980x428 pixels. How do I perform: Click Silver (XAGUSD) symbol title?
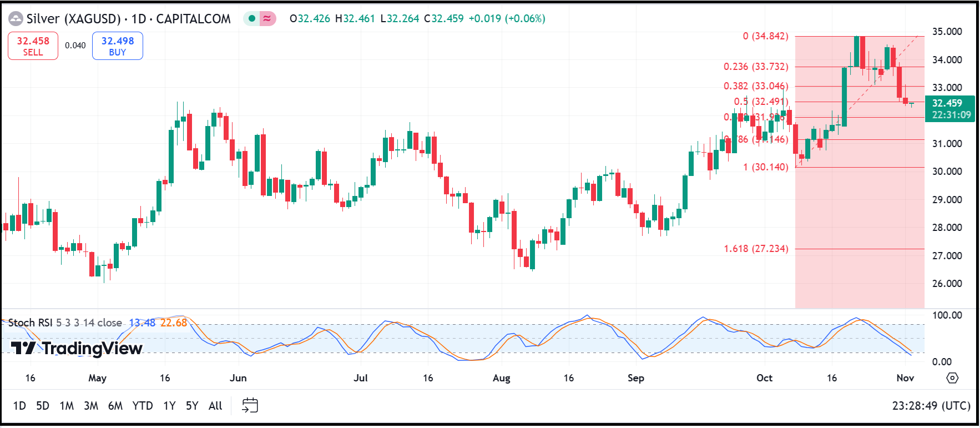click(73, 19)
